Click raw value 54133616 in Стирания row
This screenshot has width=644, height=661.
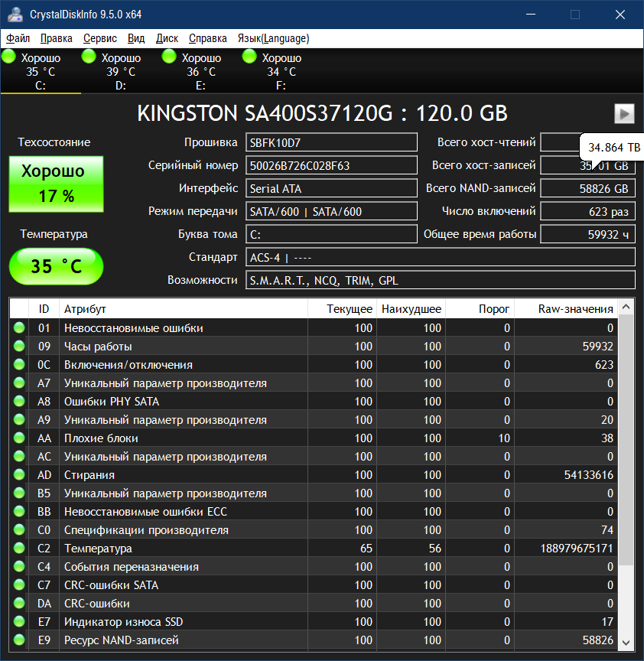pyautogui.click(x=589, y=475)
